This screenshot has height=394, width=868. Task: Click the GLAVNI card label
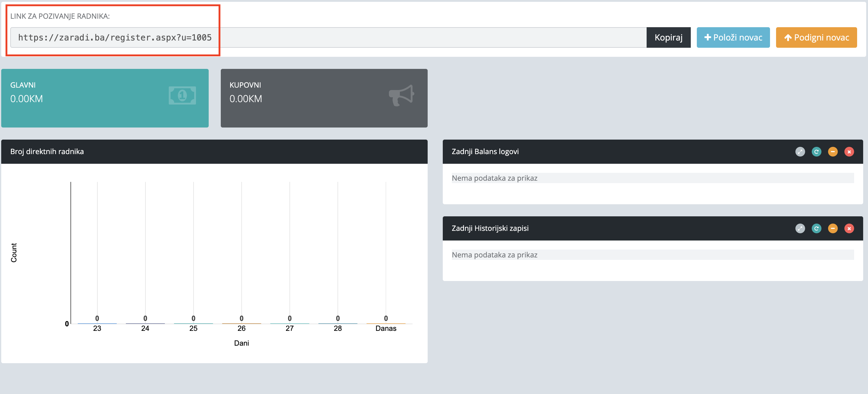23,85
